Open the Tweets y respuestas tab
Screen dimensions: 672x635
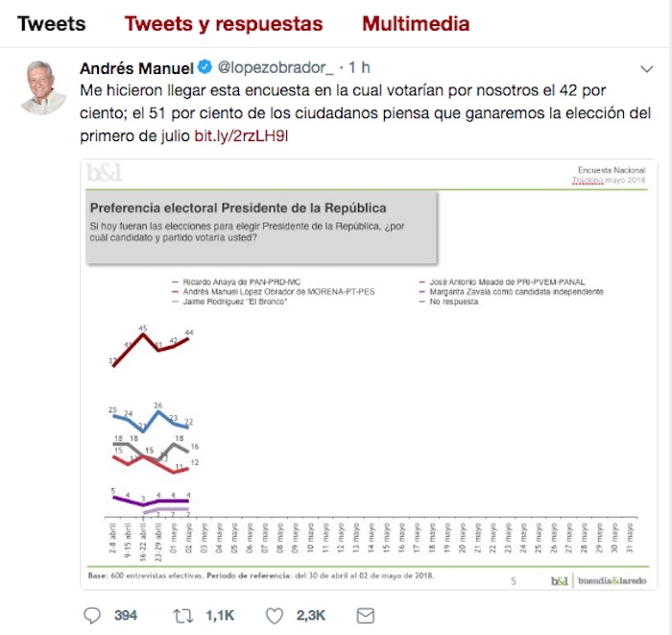pyautogui.click(x=224, y=23)
